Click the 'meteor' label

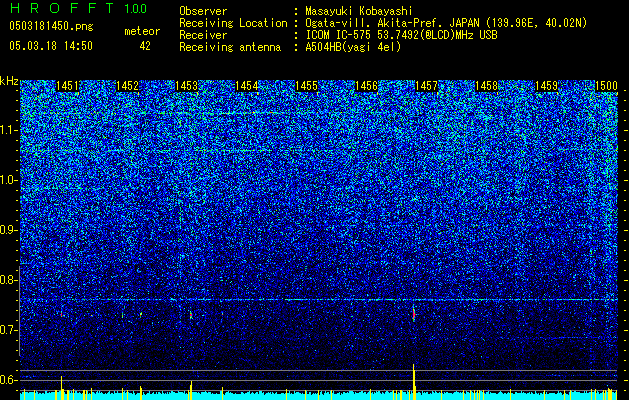pos(142,31)
